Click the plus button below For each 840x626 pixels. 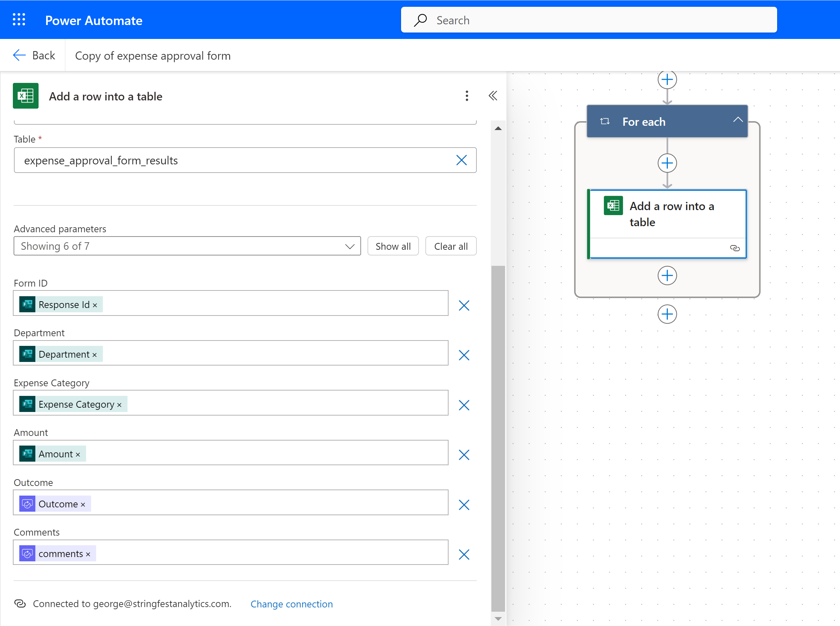coord(667,314)
